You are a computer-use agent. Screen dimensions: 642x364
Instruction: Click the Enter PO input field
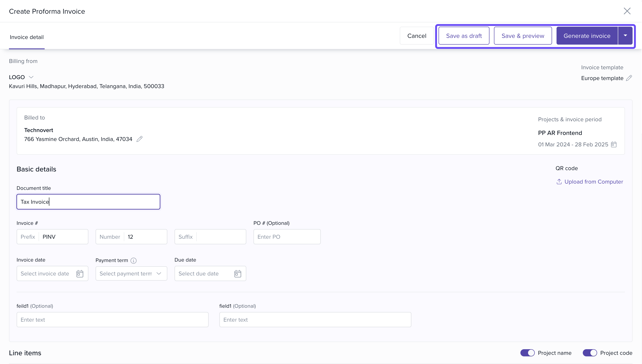click(x=287, y=237)
